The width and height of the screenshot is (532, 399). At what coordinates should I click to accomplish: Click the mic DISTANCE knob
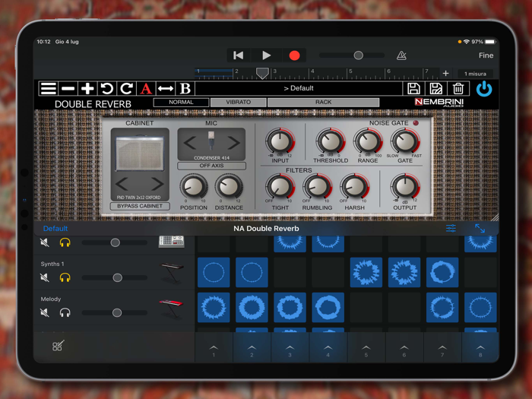pos(229,187)
